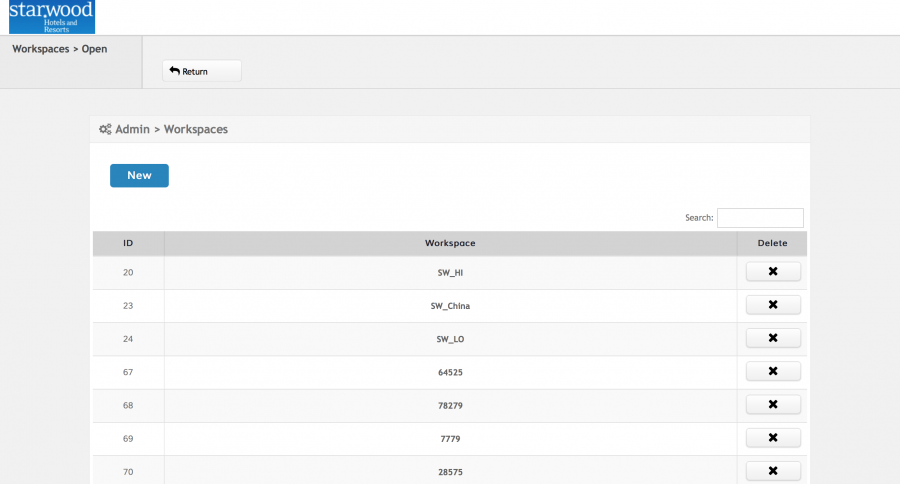Screen dimensions: 900x484
Task: Delete workspace 28575
Action: pyautogui.click(x=773, y=470)
